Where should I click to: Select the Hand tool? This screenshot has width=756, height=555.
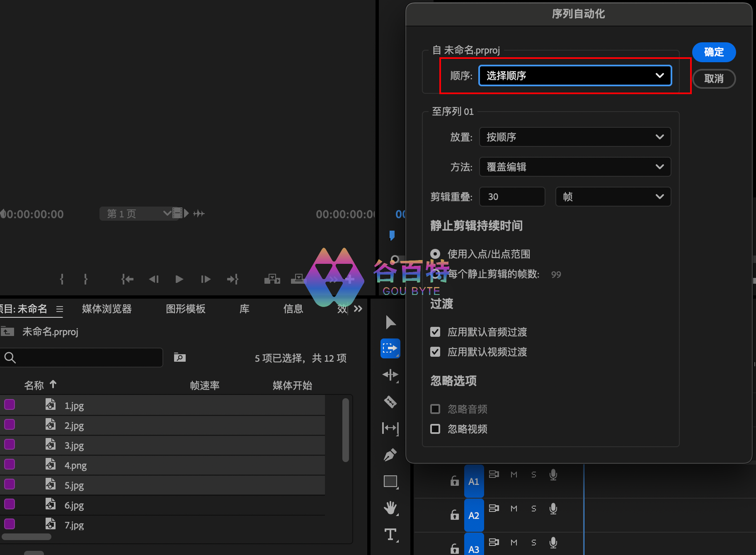click(x=390, y=508)
